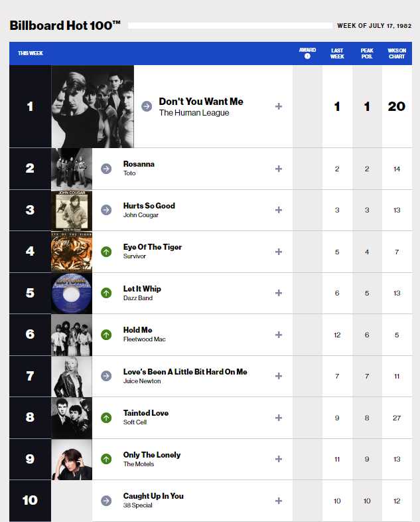Expand the Don't You Want Me row with plus
The height and width of the screenshot is (522, 420).
279,106
